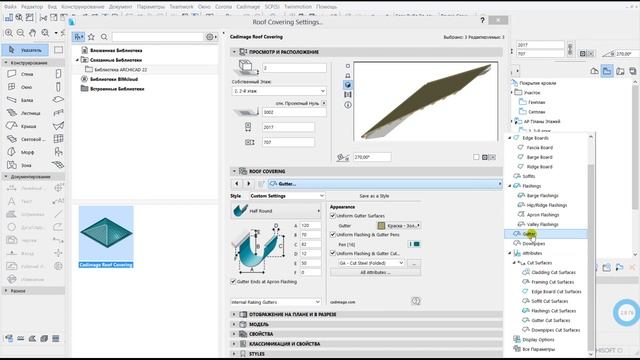Select the Curtain Wall tool

coord(58,139)
